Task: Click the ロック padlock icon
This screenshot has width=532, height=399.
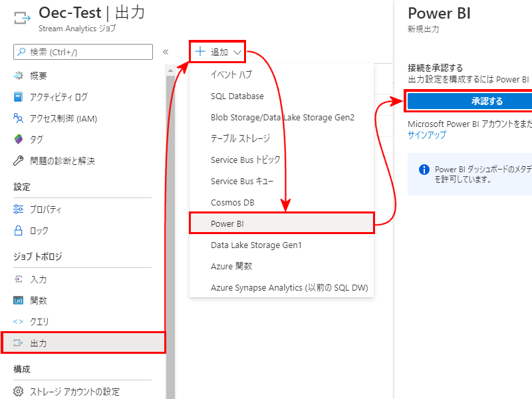Action: [19, 231]
